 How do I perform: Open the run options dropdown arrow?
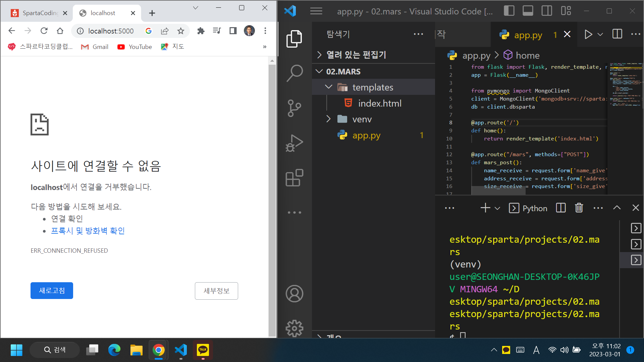click(x=600, y=34)
